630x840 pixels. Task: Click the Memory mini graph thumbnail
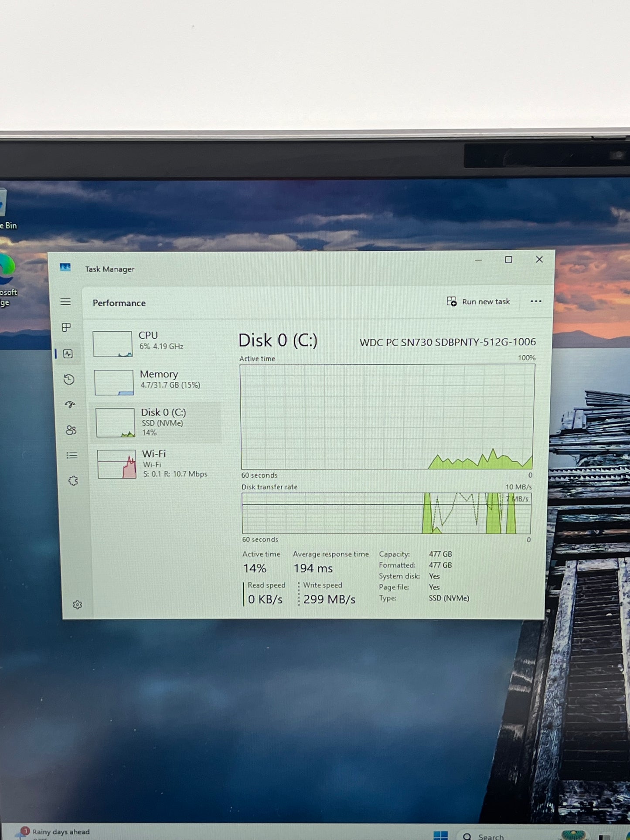pos(114,383)
